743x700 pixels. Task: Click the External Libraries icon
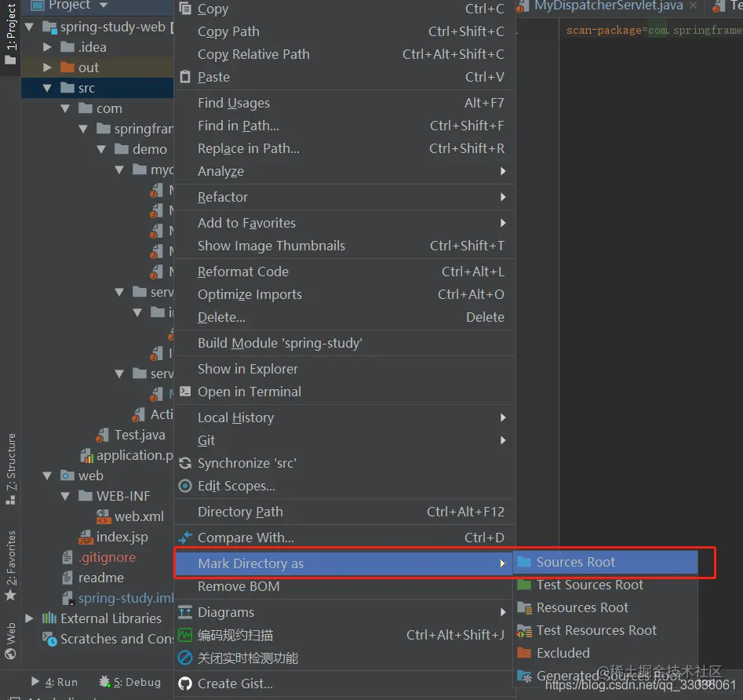point(49,618)
